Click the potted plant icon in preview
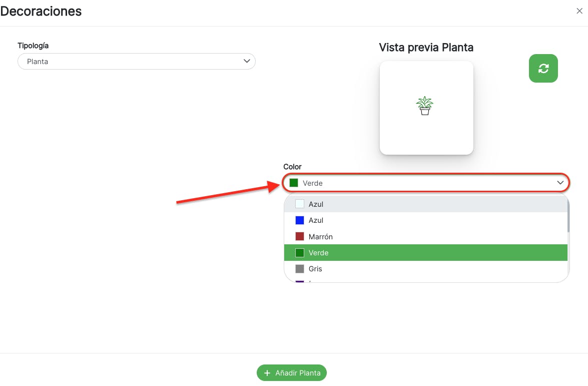 tap(424, 106)
